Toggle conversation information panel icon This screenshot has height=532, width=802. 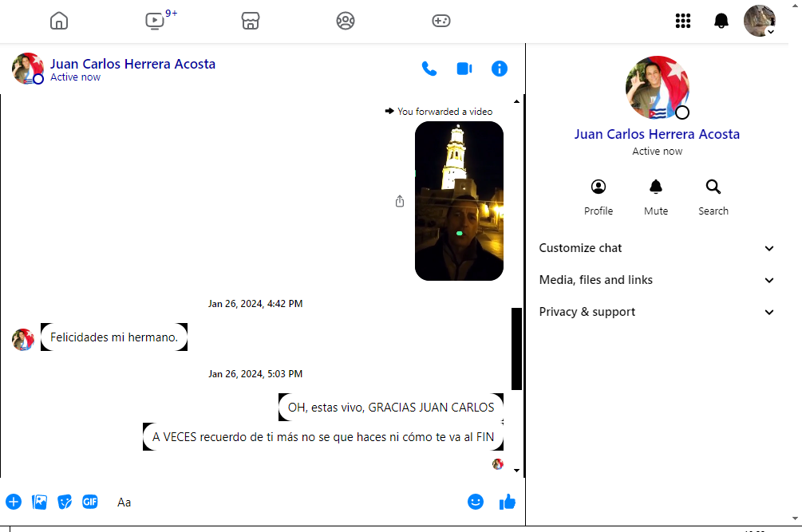pos(500,69)
